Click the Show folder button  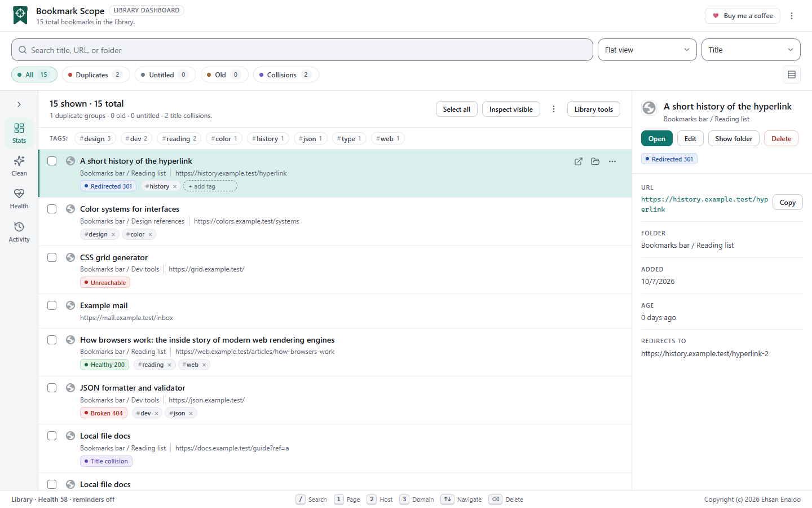click(x=734, y=138)
